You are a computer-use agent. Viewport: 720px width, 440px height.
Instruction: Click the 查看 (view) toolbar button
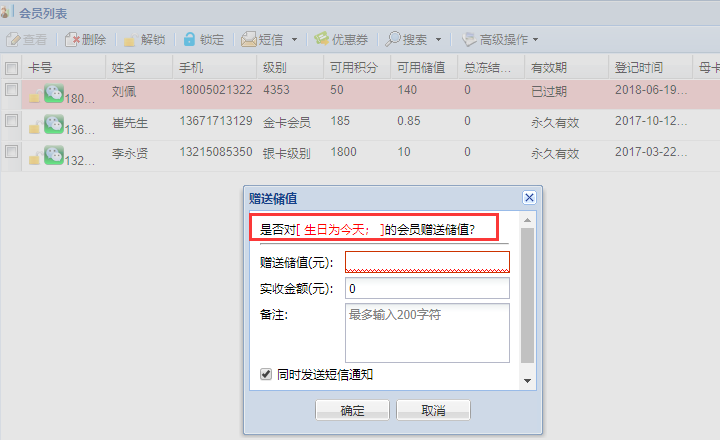[x=27, y=39]
